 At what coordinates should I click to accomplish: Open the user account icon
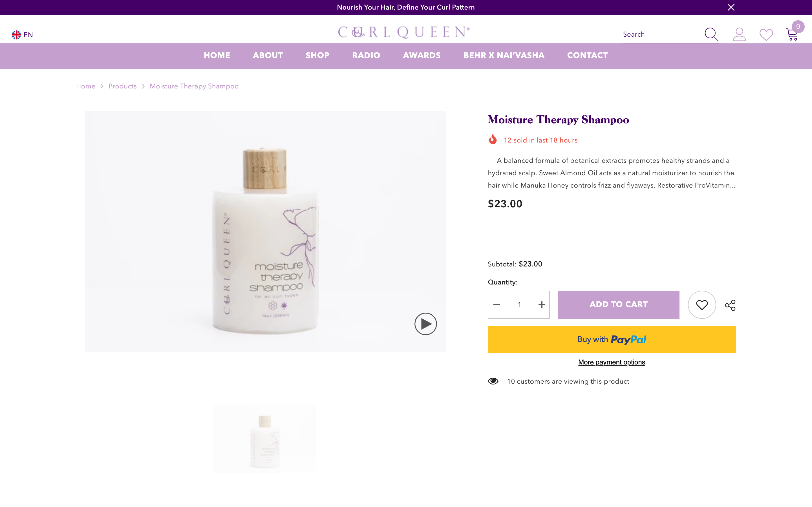pyautogui.click(x=739, y=34)
